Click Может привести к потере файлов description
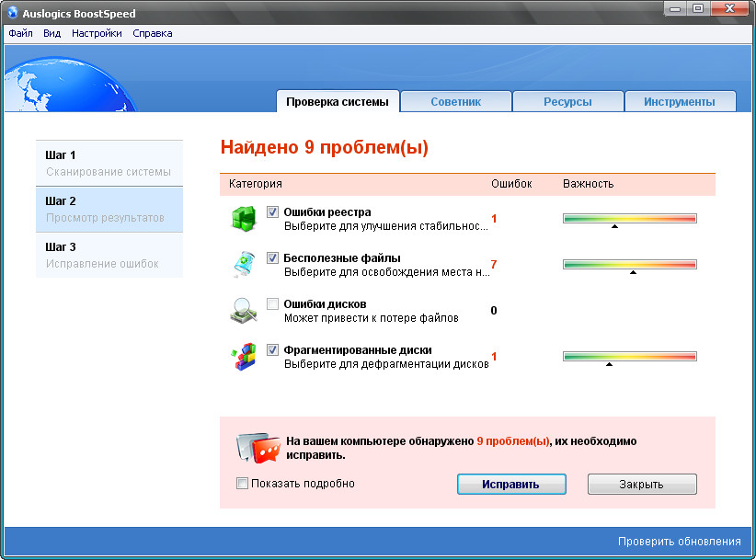 pos(372,318)
